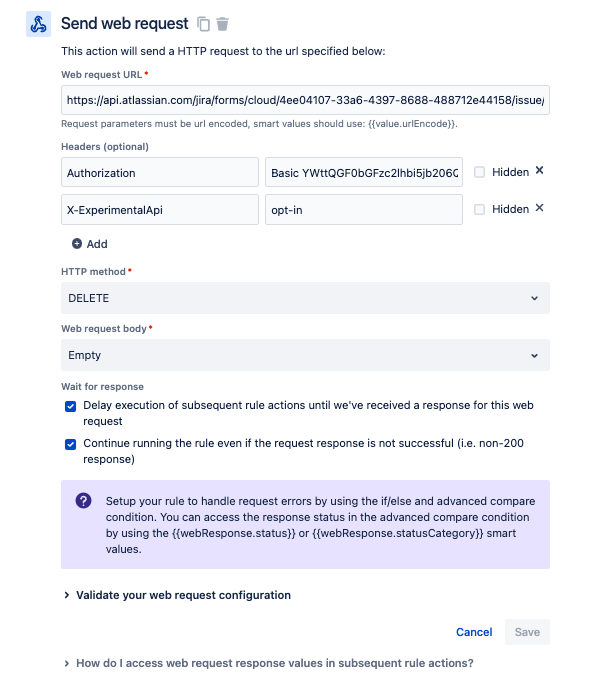This screenshot has height=695, width=608.
Task: Open the Web request body dropdown
Action: click(x=305, y=355)
